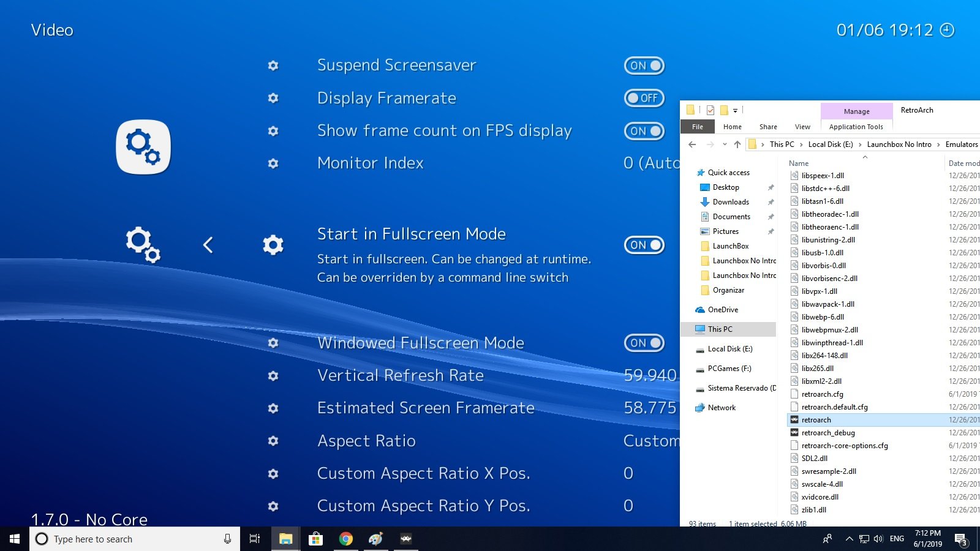Click the Manage contextual tab

tap(856, 111)
